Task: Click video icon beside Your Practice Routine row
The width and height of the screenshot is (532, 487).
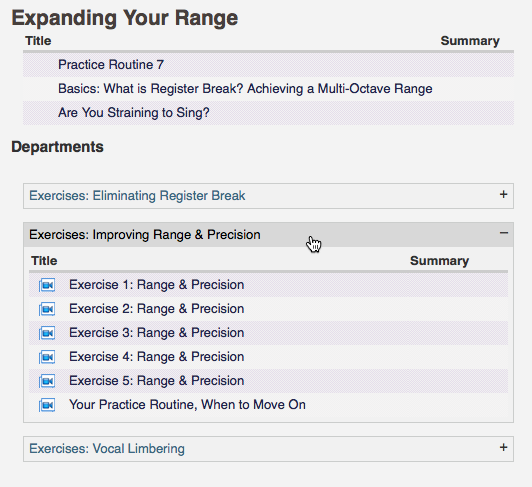Action: [x=47, y=405]
